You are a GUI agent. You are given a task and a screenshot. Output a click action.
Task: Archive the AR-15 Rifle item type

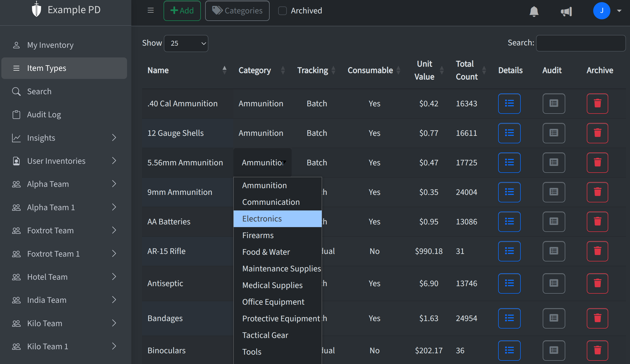tap(597, 251)
